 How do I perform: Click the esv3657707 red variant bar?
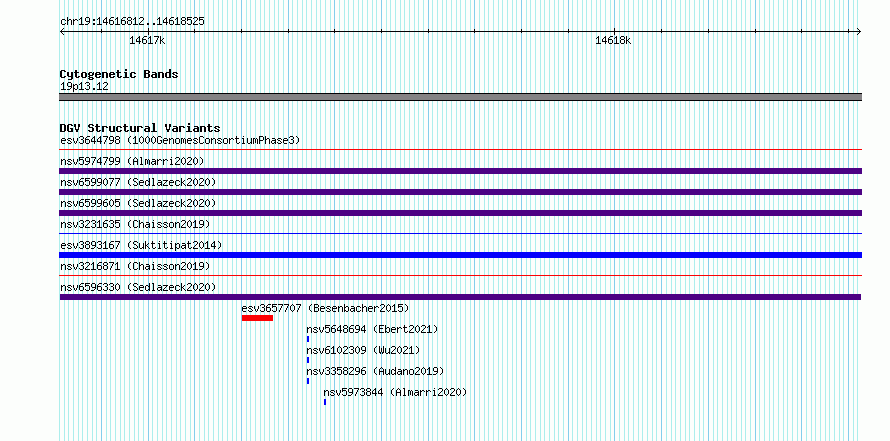pos(257,318)
